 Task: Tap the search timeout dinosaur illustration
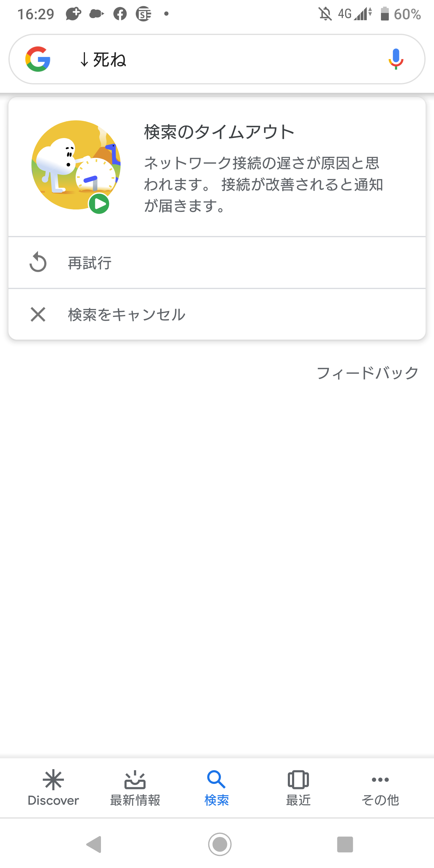pos(76,165)
